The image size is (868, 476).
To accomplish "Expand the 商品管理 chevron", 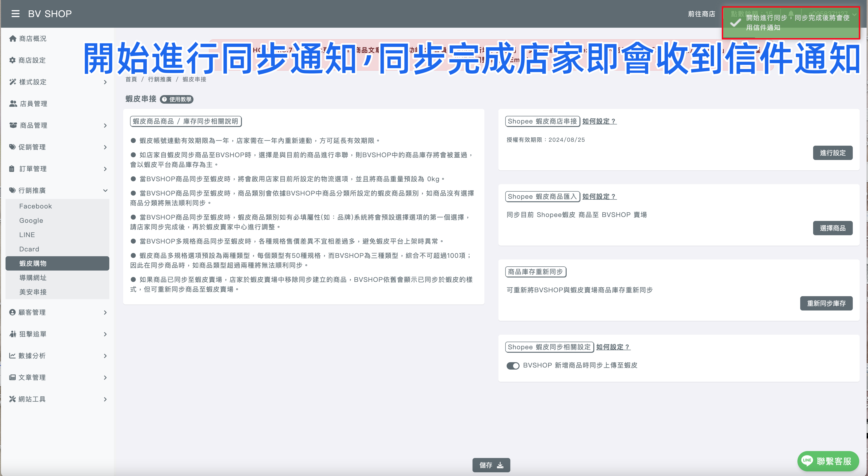I will point(105,126).
